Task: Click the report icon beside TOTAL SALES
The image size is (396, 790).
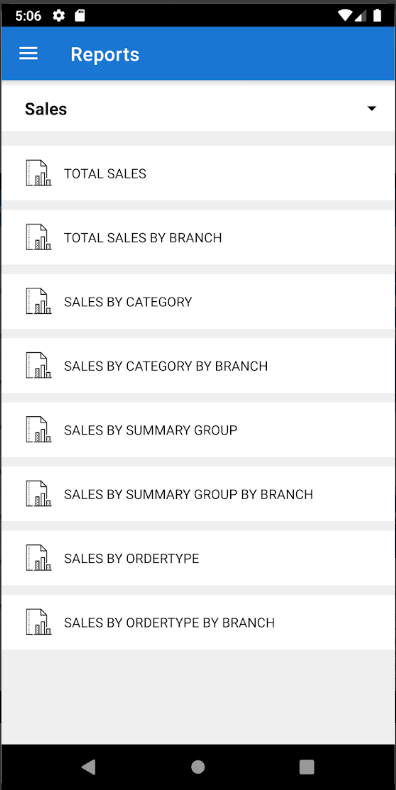Action: point(38,173)
